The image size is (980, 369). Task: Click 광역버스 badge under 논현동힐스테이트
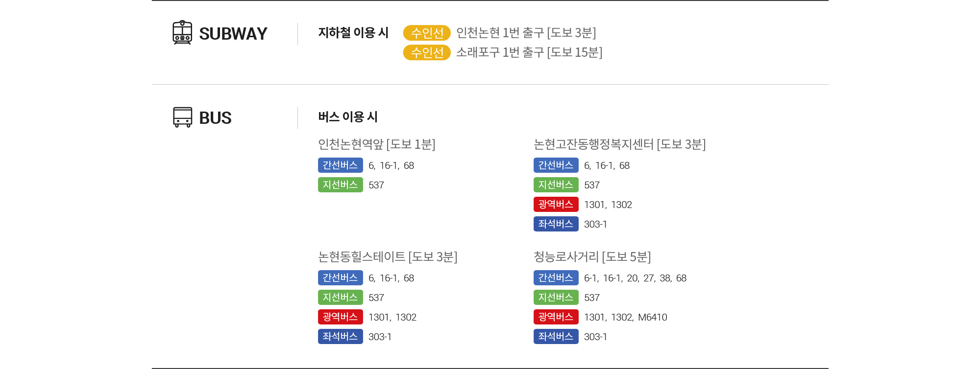click(341, 317)
